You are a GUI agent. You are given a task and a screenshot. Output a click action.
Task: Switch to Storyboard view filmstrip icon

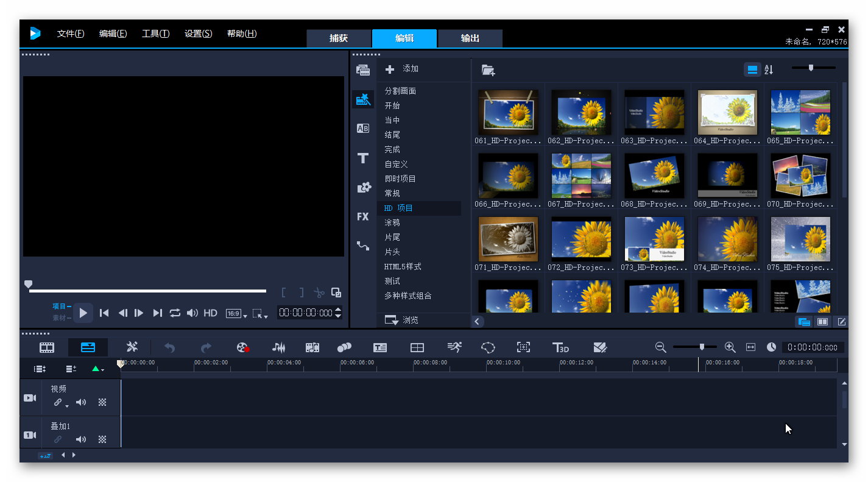(x=47, y=347)
